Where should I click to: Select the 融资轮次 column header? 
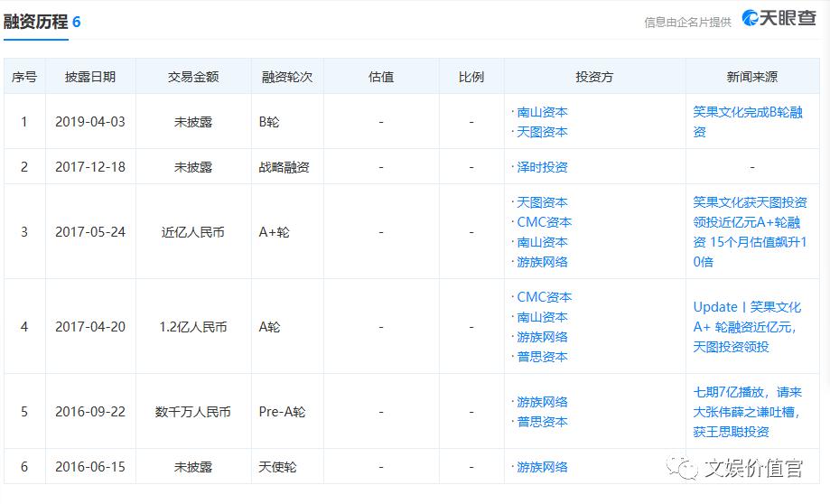(287, 77)
